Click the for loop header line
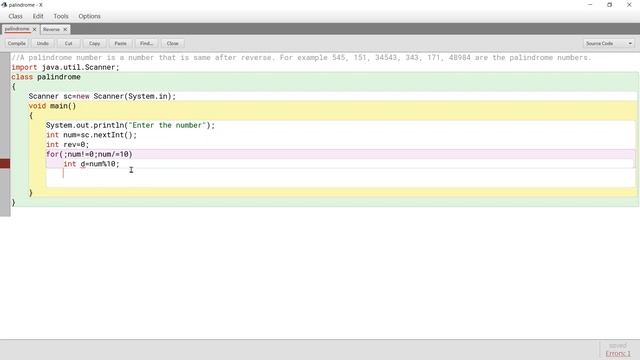 click(x=89, y=154)
